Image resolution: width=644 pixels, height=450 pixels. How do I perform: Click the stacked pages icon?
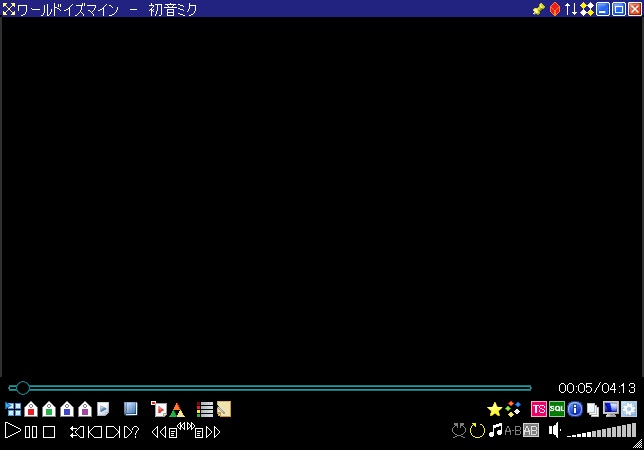click(x=593, y=409)
